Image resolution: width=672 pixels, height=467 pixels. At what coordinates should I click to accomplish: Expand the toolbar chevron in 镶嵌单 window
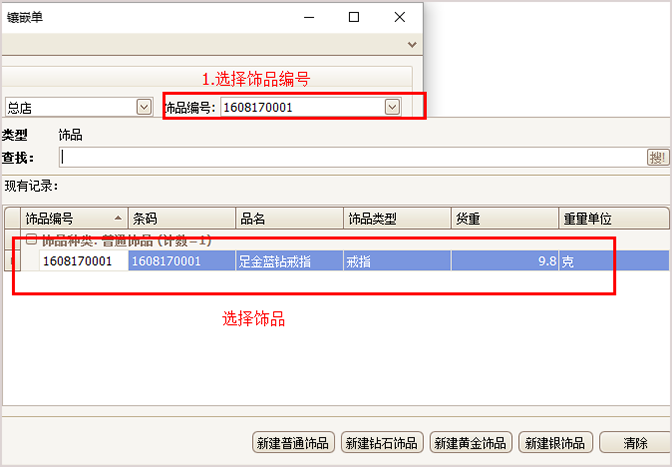[x=412, y=45]
